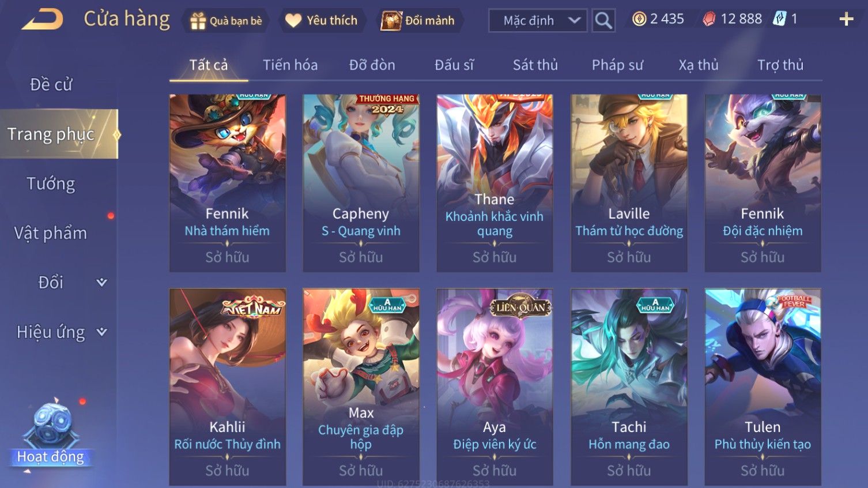Image resolution: width=868 pixels, height=488 pixels.
Task: Click the back arrow icon
Action: click(43, 20)
